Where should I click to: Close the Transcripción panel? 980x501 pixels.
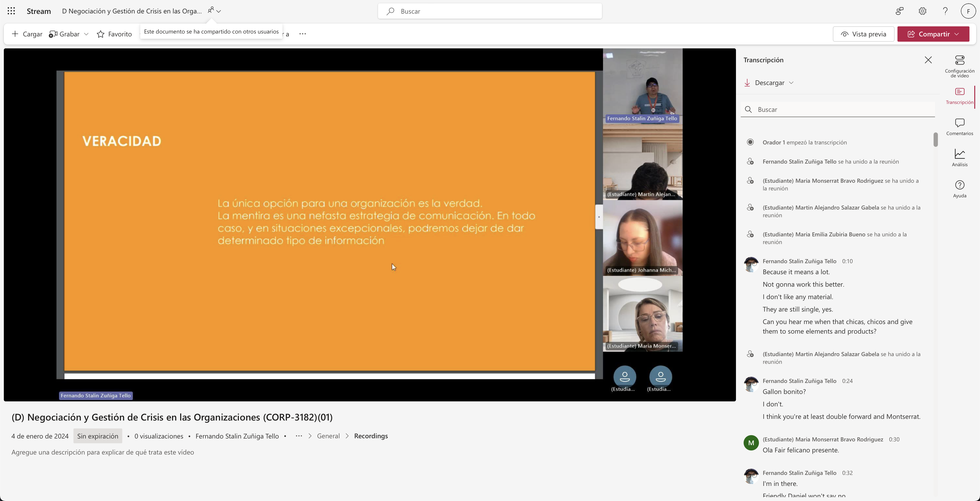click(x=928, y=60)
